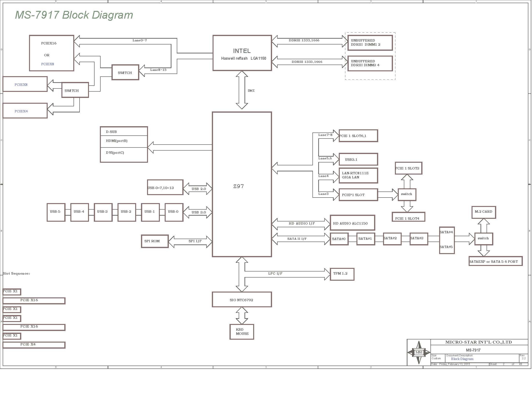Select the "PCIE 1 SLOT6,1" block text
This screenshot has width=532, height=411.
click(353, 136)
